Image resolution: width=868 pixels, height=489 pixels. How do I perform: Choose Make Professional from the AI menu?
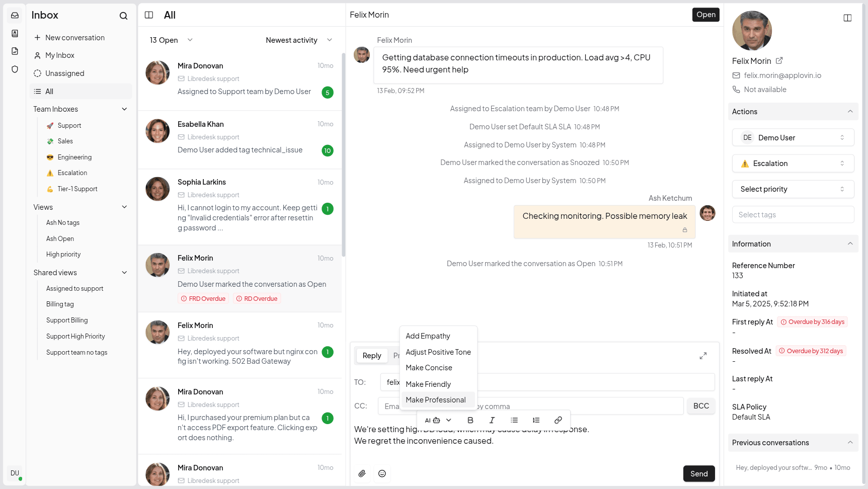pos(436,399)
